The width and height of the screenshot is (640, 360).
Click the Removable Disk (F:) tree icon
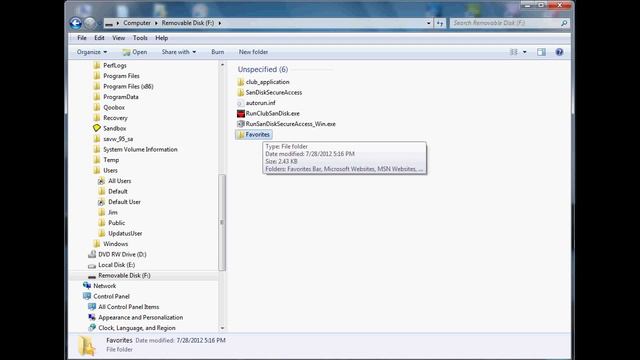tap(92, 276)
